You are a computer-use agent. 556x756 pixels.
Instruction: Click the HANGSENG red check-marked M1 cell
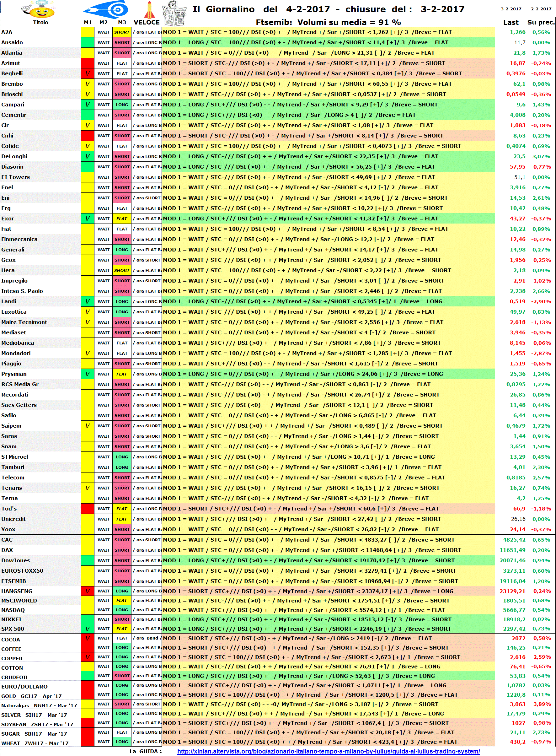pyautogui.click(x=88, y=591)
